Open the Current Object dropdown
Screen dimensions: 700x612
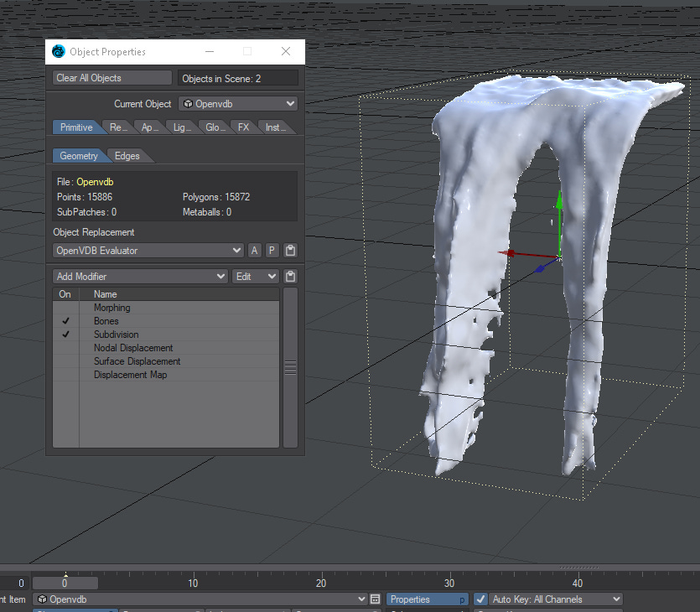pos(238,104)
